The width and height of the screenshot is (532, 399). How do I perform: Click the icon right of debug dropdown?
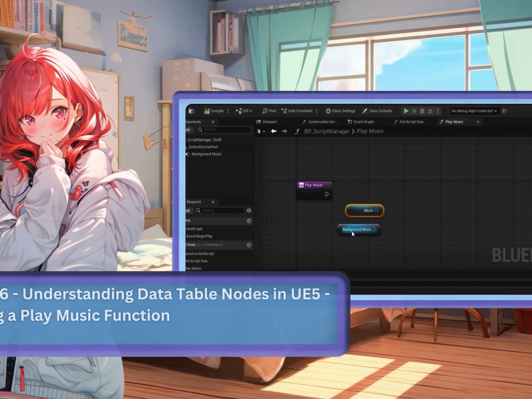coord(505,111)
